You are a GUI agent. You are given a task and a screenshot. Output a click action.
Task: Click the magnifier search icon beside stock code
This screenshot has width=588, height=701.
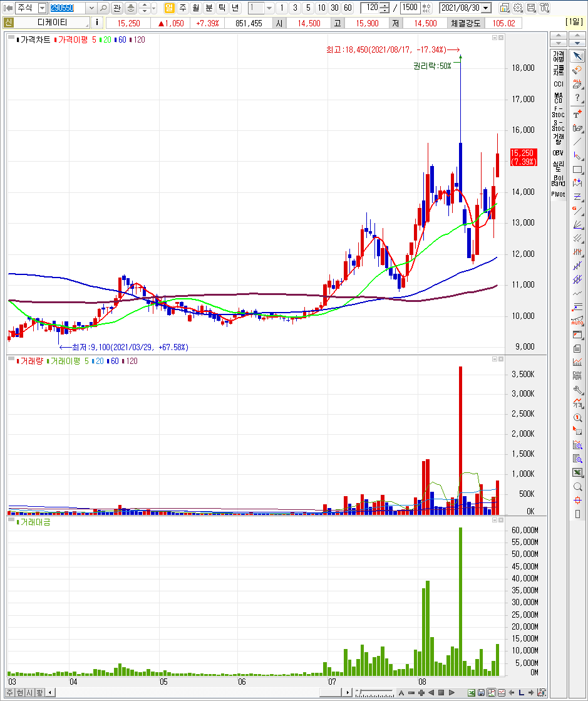click(104, 8)
